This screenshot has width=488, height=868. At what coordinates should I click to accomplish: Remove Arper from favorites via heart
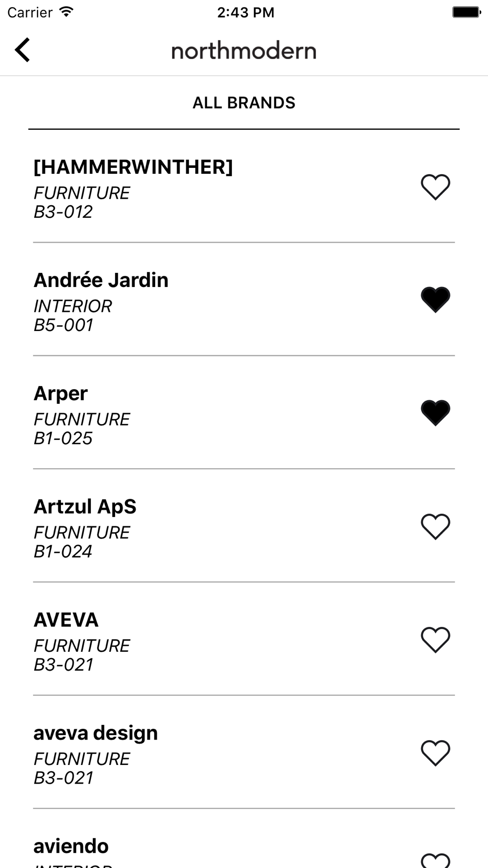tap(435, 412)
